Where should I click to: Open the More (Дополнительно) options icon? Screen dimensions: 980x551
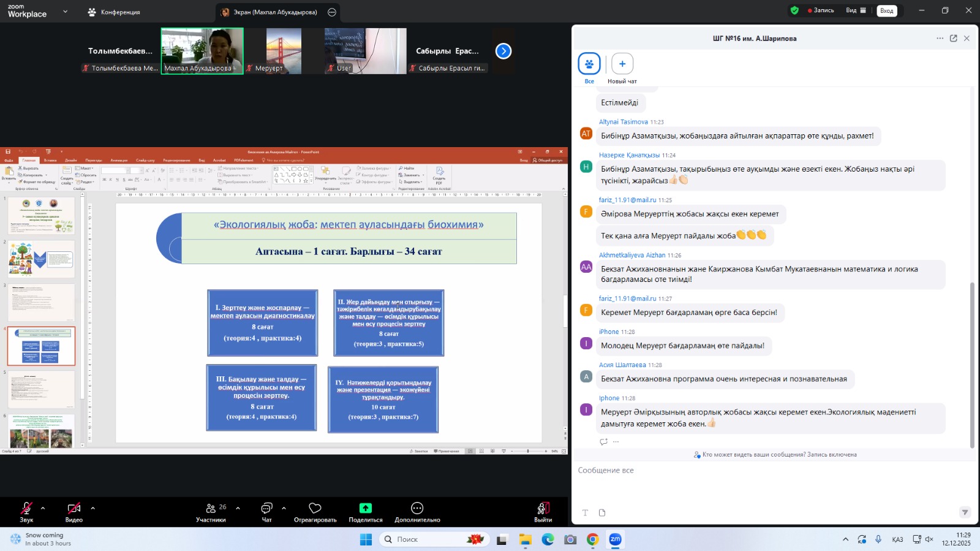(417, 508)
